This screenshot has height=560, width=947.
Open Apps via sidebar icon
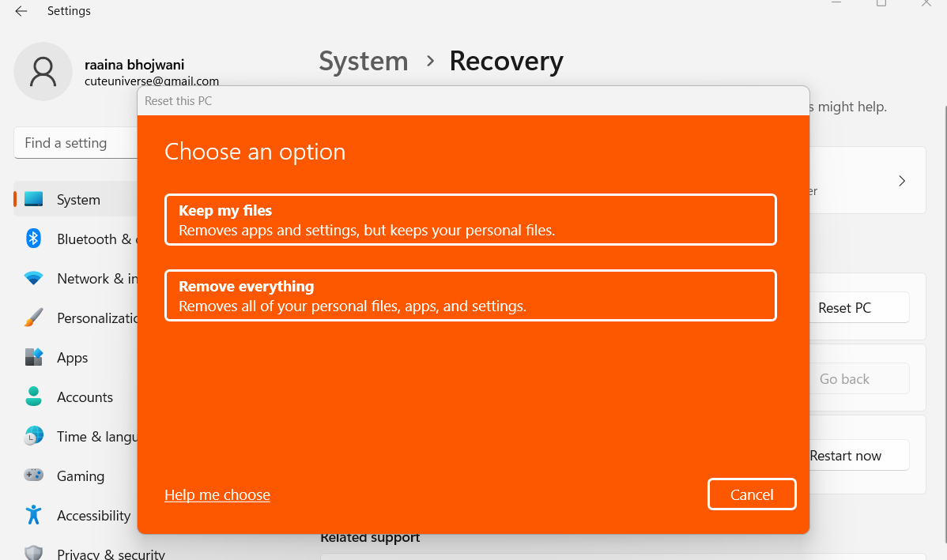click(33, 358)
